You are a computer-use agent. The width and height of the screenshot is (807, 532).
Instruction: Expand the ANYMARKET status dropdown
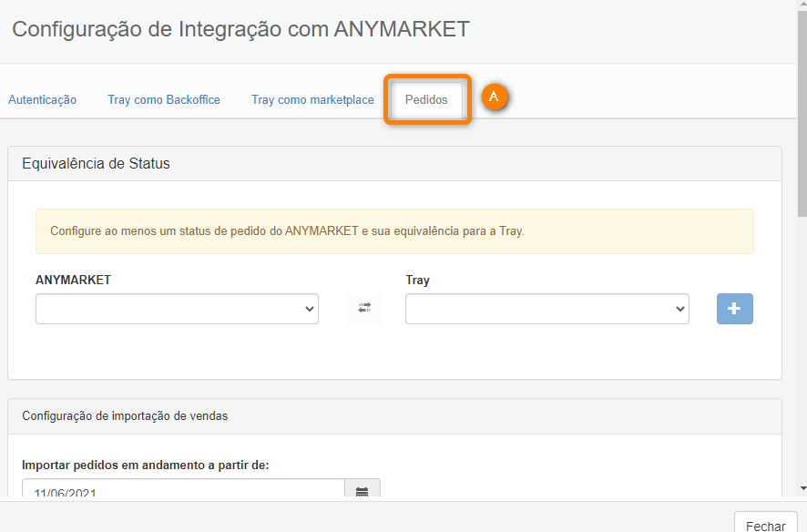(x=177, y=309)
